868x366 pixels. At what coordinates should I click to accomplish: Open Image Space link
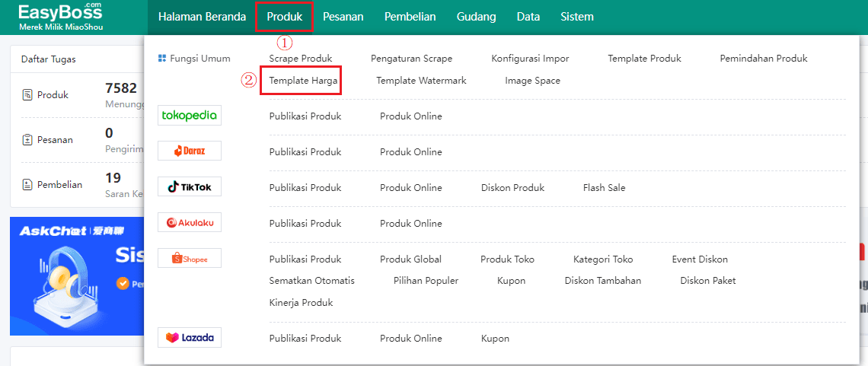tap(532, 81)
